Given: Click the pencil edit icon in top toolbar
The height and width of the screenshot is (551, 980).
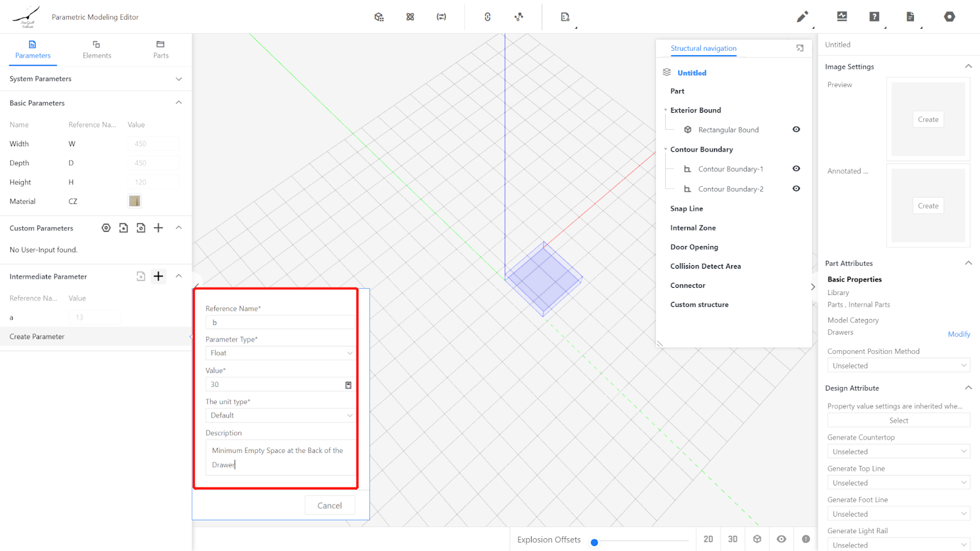Looking at the screenshot, I should [802, 17].
